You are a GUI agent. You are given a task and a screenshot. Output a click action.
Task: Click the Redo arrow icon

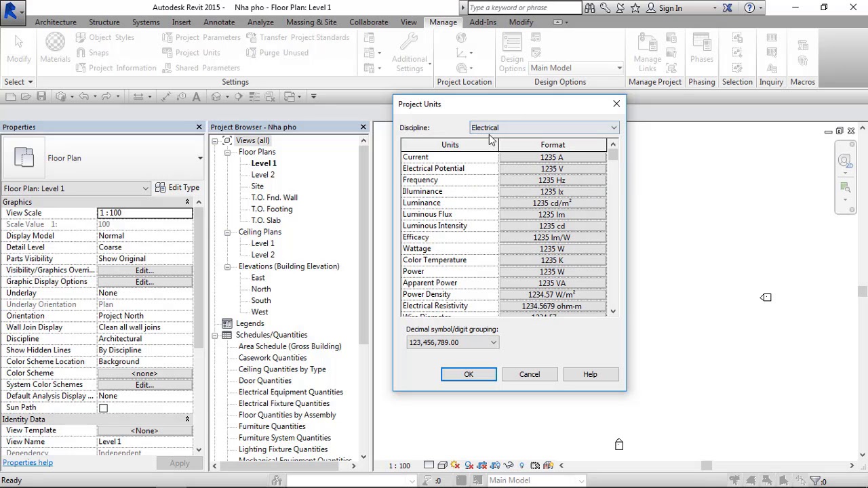pyautogui.click(x=106, y=97)
